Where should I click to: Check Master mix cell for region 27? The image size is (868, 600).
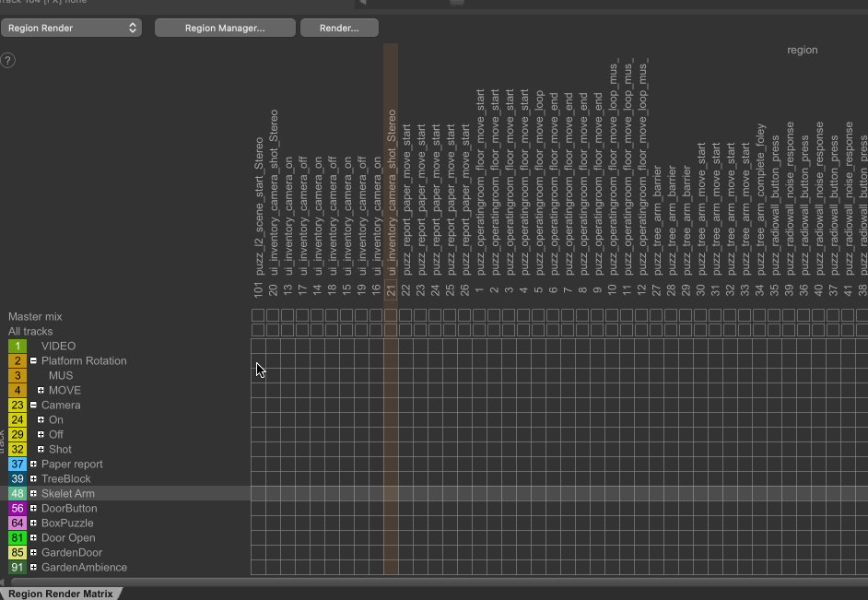pos(656,315)
